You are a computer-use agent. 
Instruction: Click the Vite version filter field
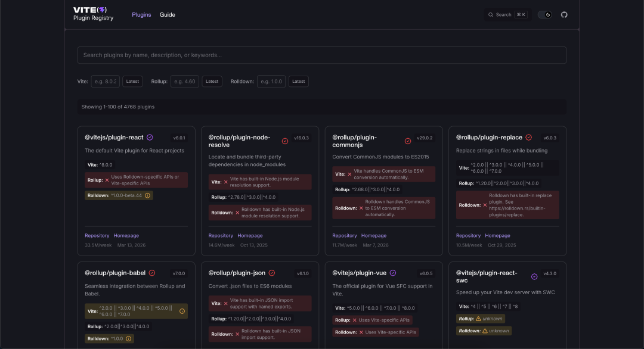(105, 81)
